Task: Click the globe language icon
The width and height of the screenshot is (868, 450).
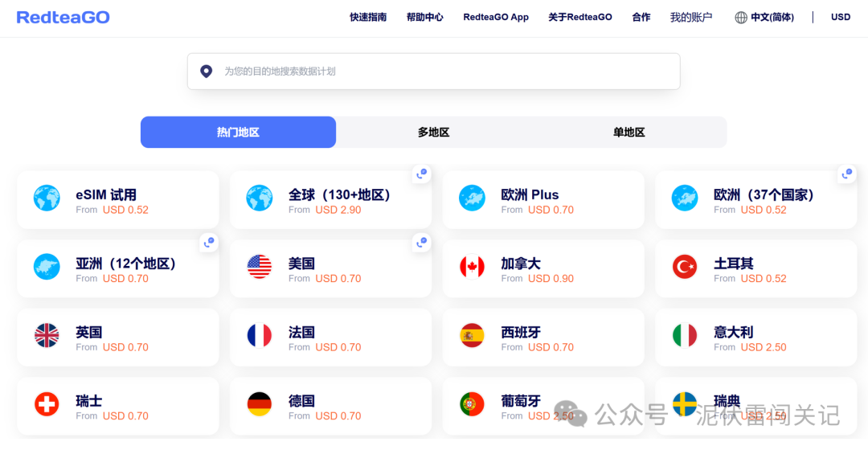Action: tap(741, 18)
